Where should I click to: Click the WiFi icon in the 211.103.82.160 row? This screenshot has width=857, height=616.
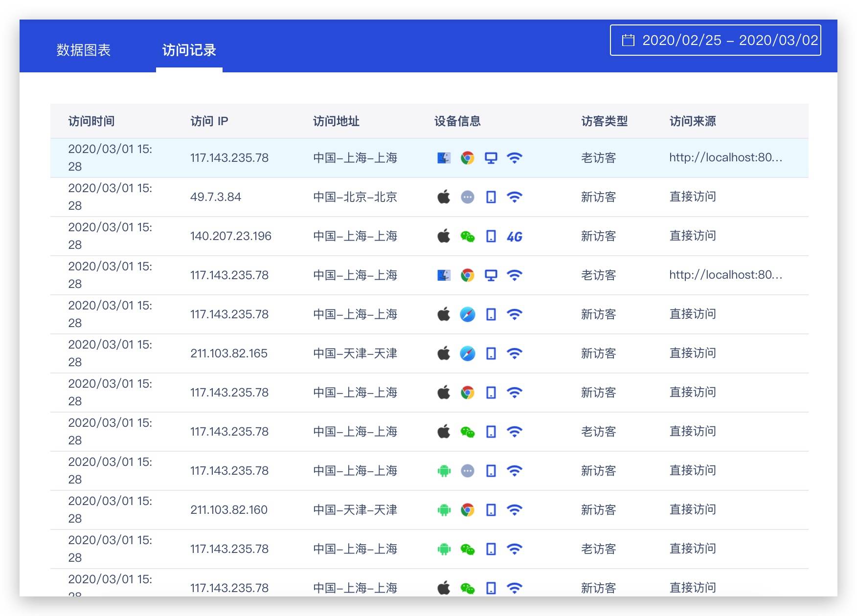click(515, 510)
